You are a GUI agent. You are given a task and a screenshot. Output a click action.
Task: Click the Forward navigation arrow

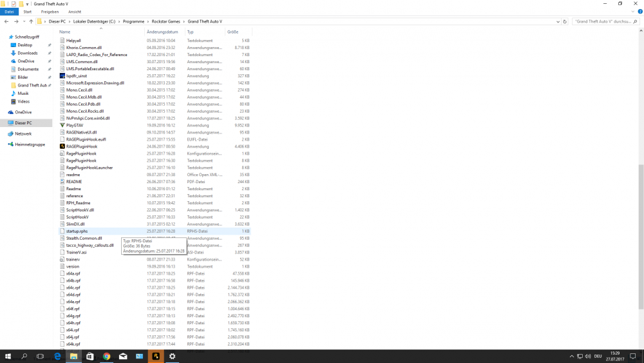coord(16,21)
